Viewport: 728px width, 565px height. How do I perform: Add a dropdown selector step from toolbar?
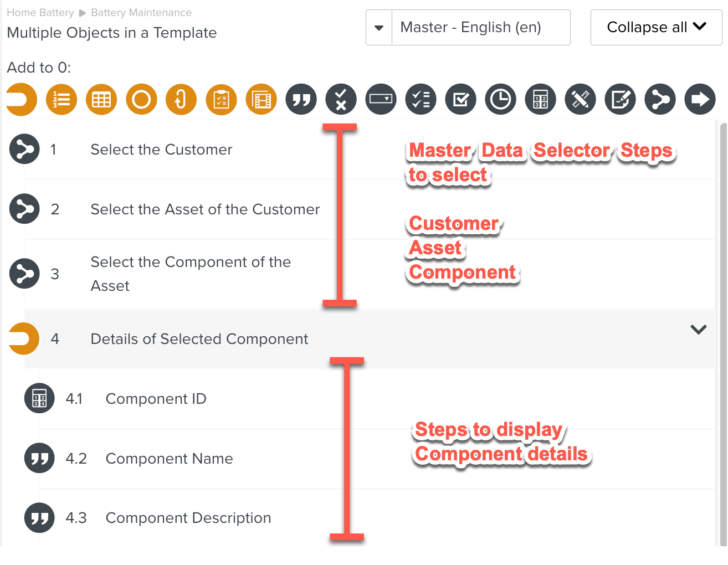click(381, 100)
